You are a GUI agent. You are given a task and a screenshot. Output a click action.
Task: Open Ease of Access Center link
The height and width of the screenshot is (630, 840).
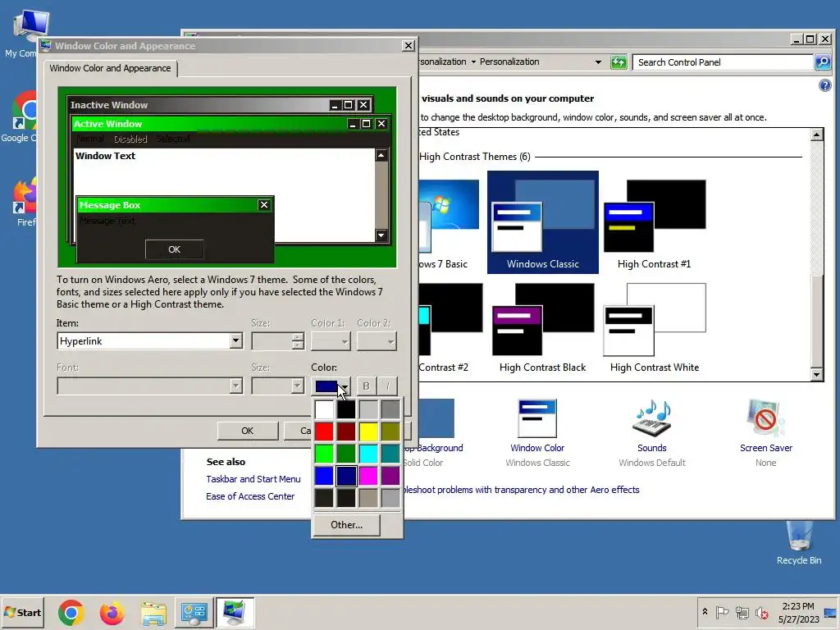250,496
